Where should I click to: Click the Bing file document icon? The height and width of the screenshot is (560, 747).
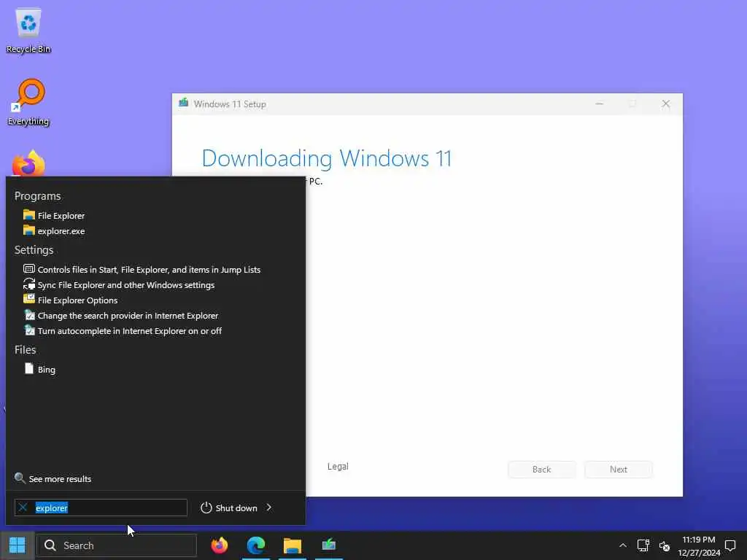click(29, 368)
